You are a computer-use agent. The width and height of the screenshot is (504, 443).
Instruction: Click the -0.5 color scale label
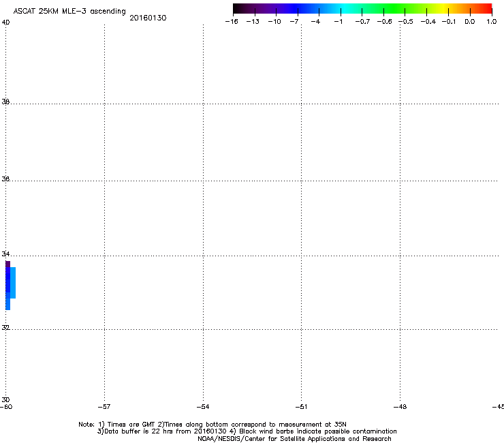pyautogui.click(x=406, y=22)
